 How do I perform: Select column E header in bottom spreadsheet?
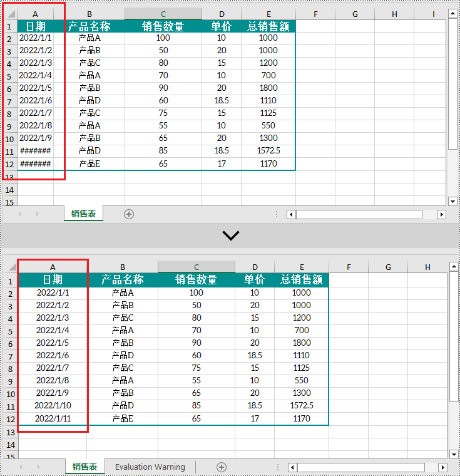(x=302, y=267)
